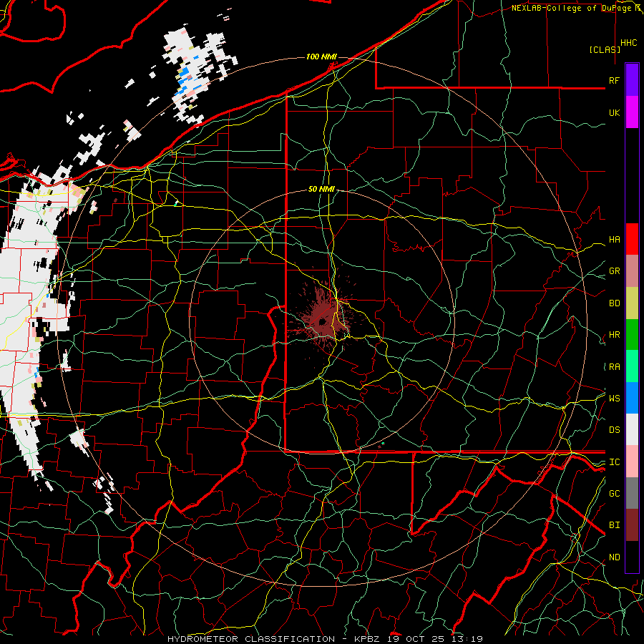Click the 13:19 timestamp text
The image size is (644, 644).
click(467, 639)
